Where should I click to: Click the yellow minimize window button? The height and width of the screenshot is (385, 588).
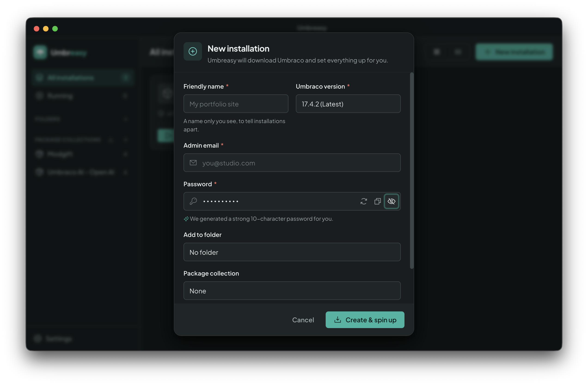(x=46, y=29)
